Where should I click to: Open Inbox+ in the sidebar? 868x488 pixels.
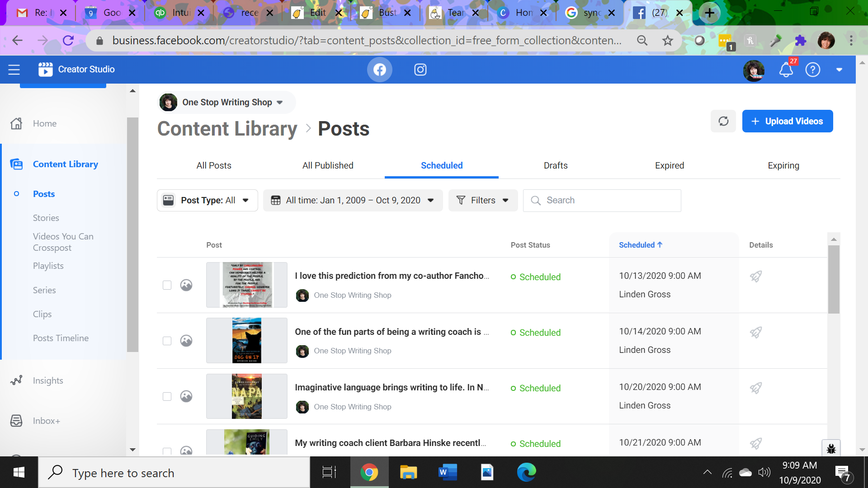click(46, 421)
